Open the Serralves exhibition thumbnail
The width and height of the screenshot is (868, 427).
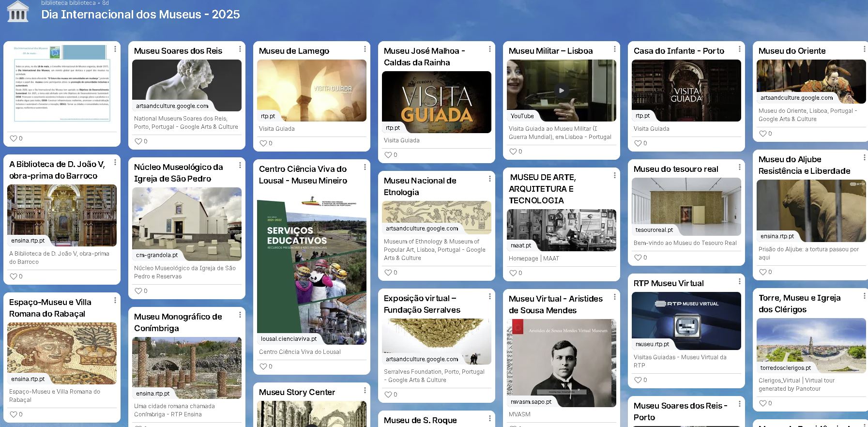click(x=437, y=341)
